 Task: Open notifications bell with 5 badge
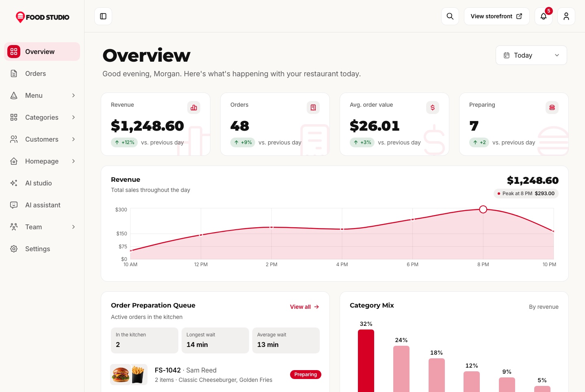(x=544, y=16)
